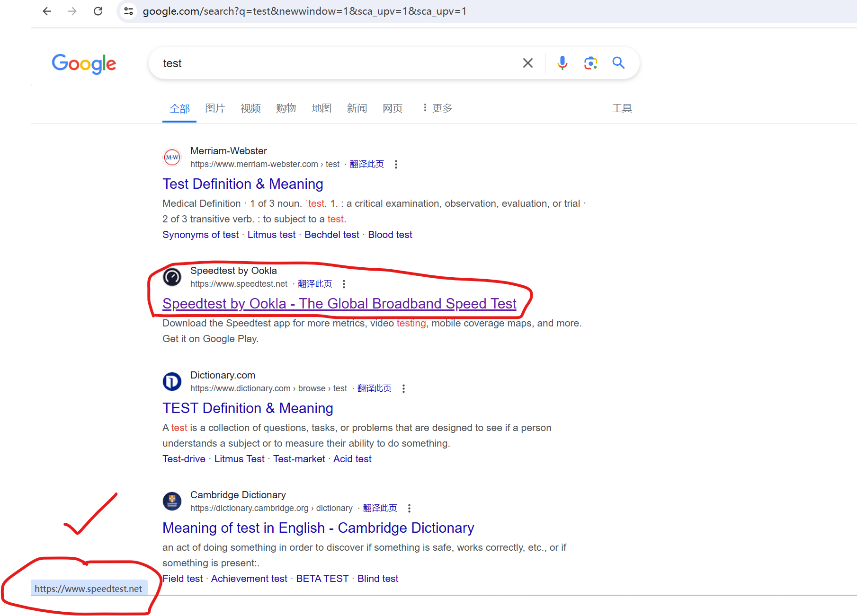Viewport: 857px width, 616px height.
Task: Click the Dictionary.com site name
Action: tap(223, 375)
